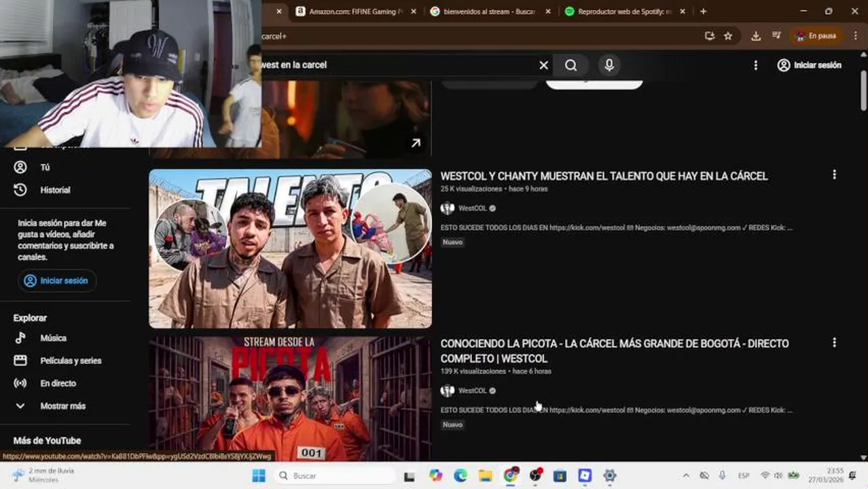Open Microsoft Edge from taskbar
This screenshot has height=489, width=868.
pyautogui.click(x=460, y=475)
